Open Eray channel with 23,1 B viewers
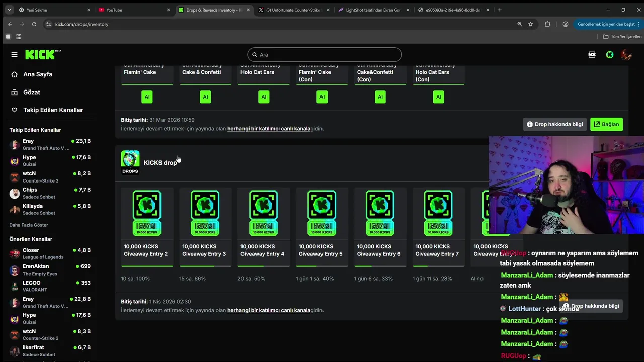The image size is (644, 362). click(x=50, y=145)
